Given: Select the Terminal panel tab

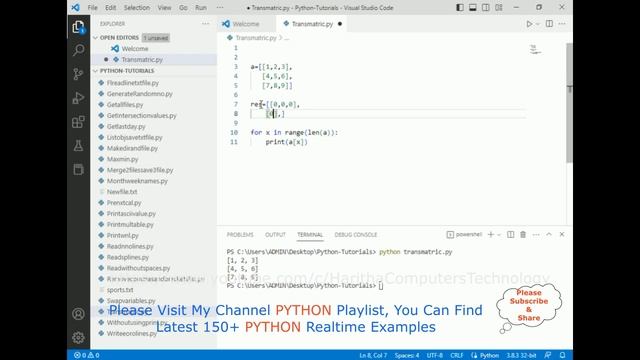Looking at the screenshot, I should pyautogui.click(x=310, y=235).
